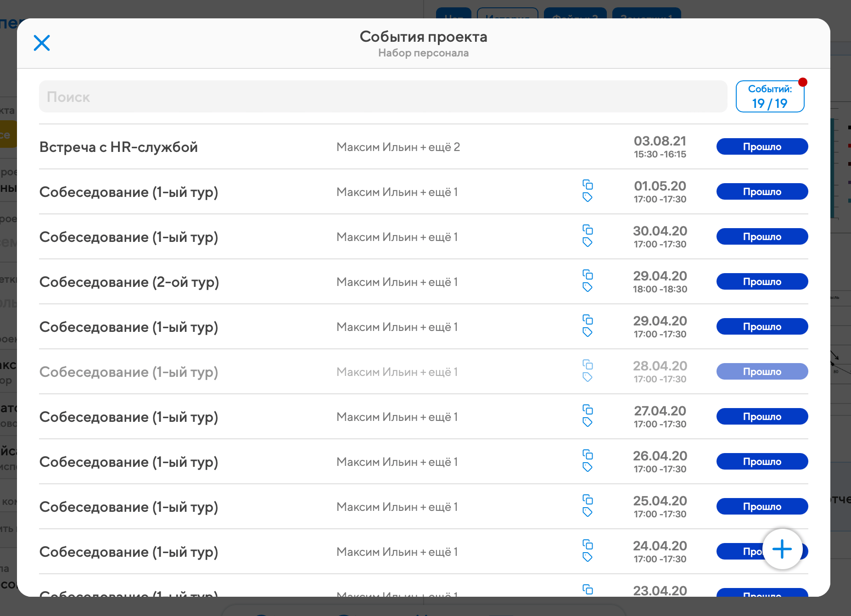851x616 pixels.
Task: Close the События проекта dialog
Action: (x=42, y=43)
